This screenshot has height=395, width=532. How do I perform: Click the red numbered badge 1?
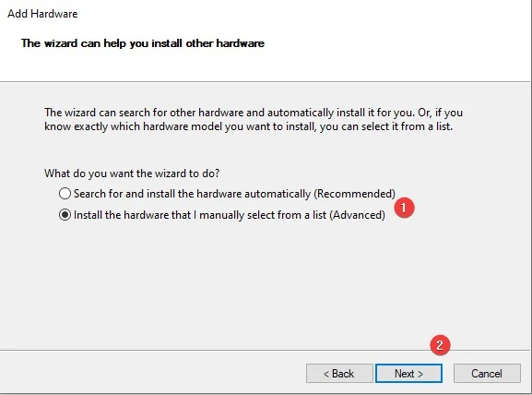[404, 208]
